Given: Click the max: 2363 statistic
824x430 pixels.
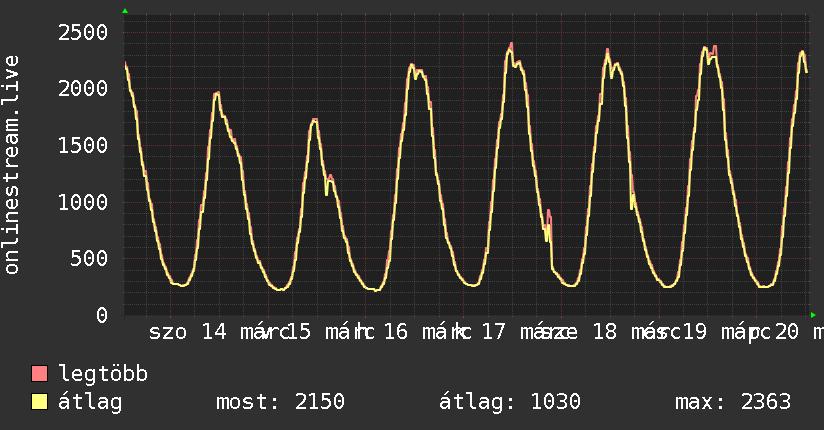Looking at the screenshot, I should [733, 402].
